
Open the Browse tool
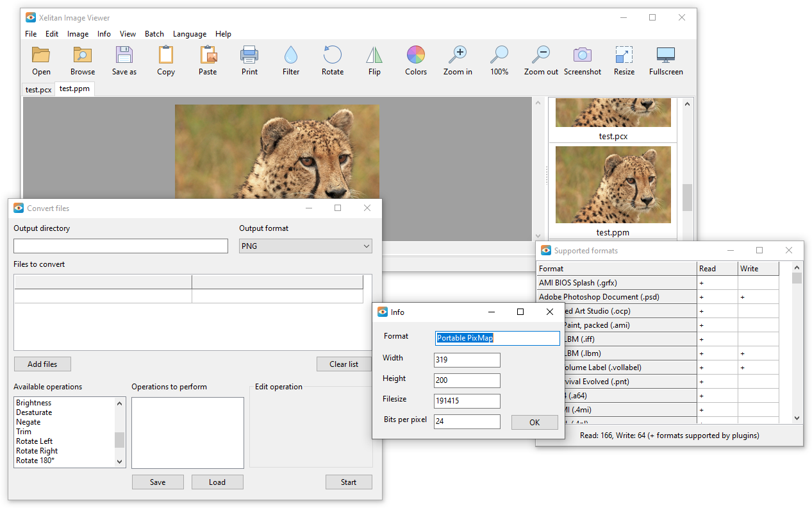click(x=83, y=56)
